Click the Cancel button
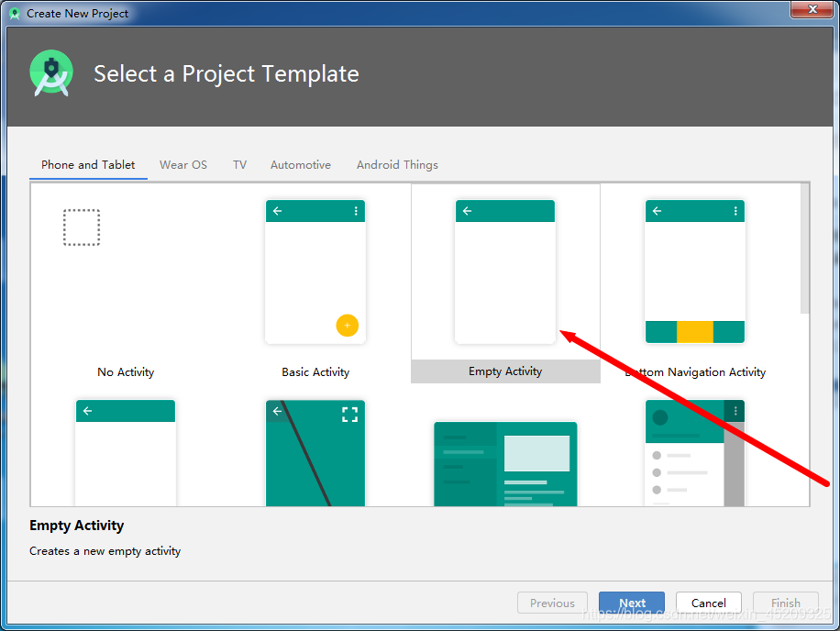 709,603
